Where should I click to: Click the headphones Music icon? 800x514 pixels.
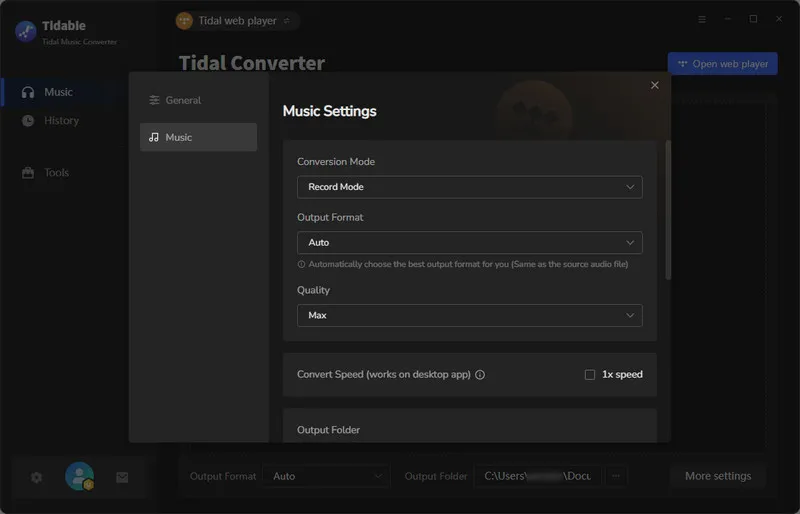(28, 92)
